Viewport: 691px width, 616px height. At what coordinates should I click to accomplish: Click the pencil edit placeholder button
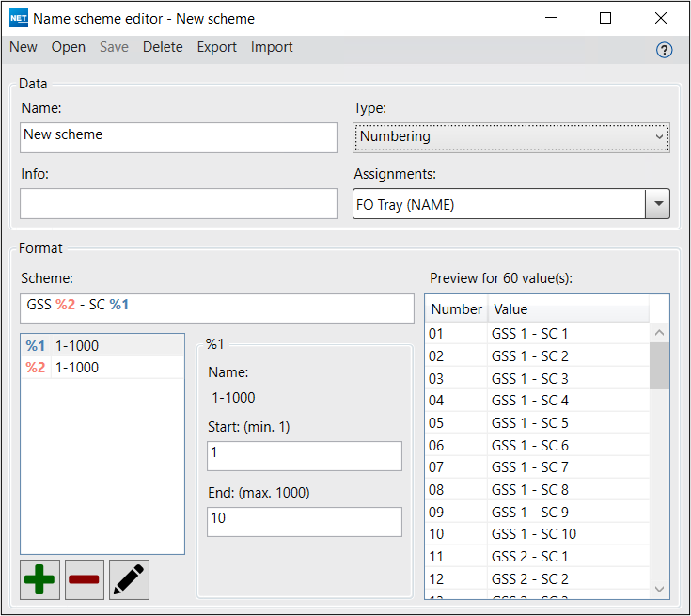129,579
